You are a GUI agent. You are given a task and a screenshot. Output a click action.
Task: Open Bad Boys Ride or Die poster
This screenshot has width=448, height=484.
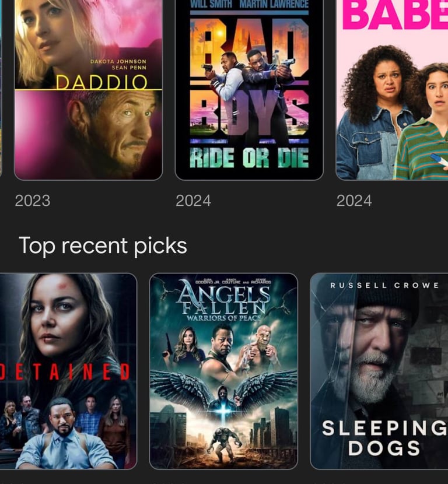[249, 90]
